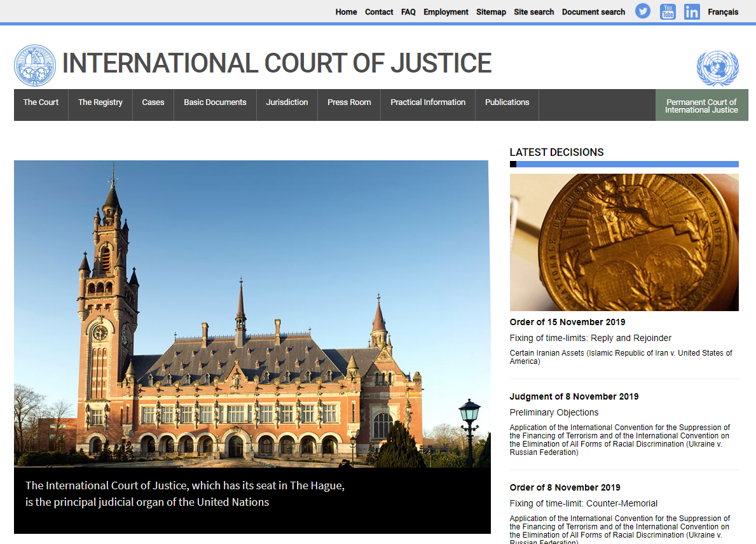Open the Press Room menu
Screen dimensions: 756x544
click(349, 104)
